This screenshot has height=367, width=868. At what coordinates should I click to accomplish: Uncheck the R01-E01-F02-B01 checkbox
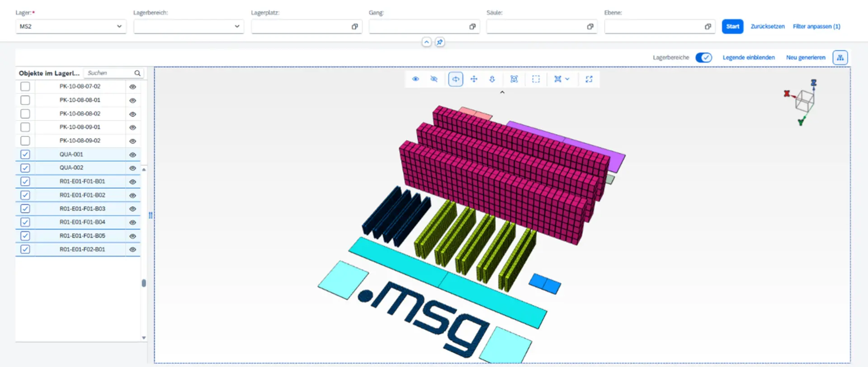tap(25, 249)
